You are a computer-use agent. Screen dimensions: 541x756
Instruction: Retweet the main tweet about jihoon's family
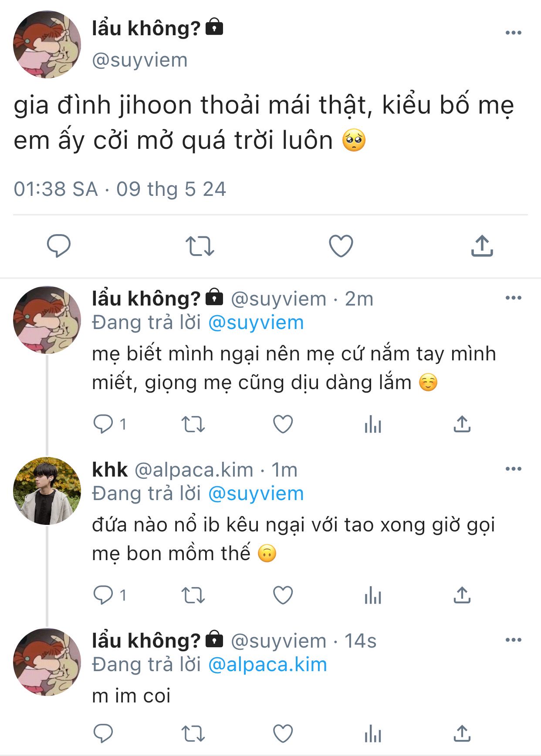tap(200, 246)
